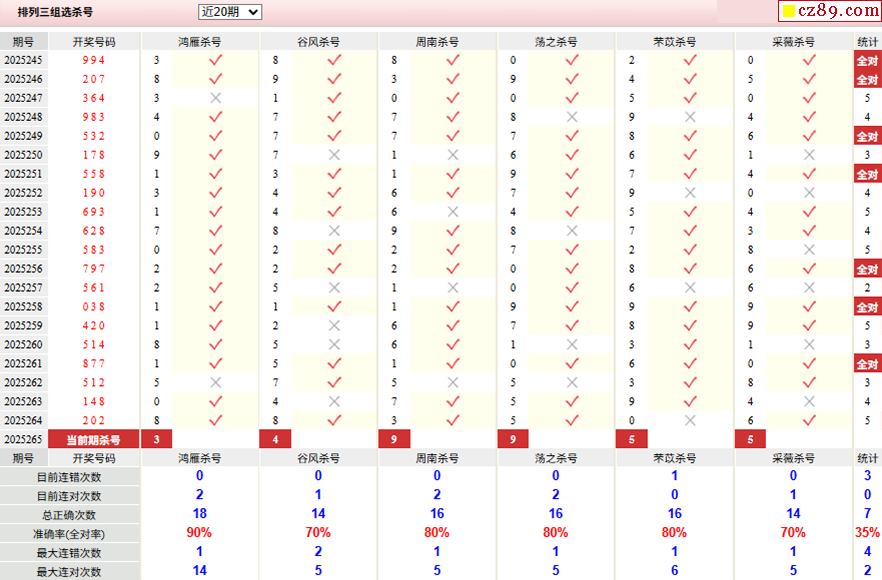Click the 全对 badge for period 2025261

click(x=867, y=364)
